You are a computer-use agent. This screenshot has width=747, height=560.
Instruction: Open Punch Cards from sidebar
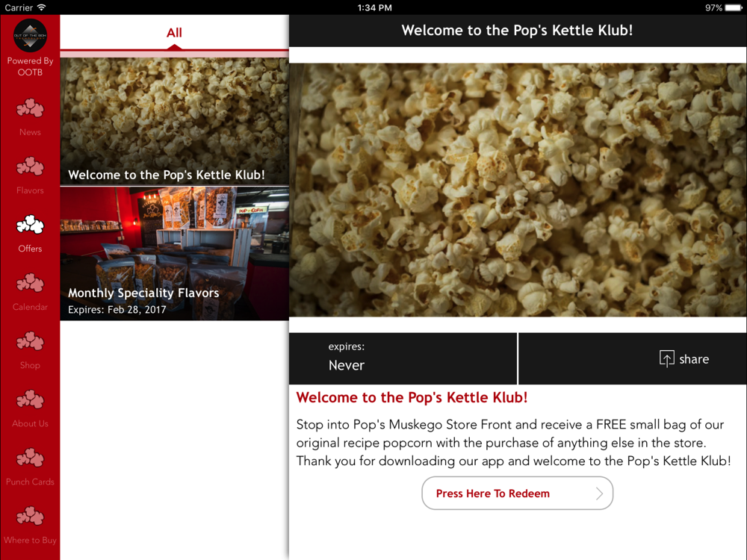click(x=30, y=458)
